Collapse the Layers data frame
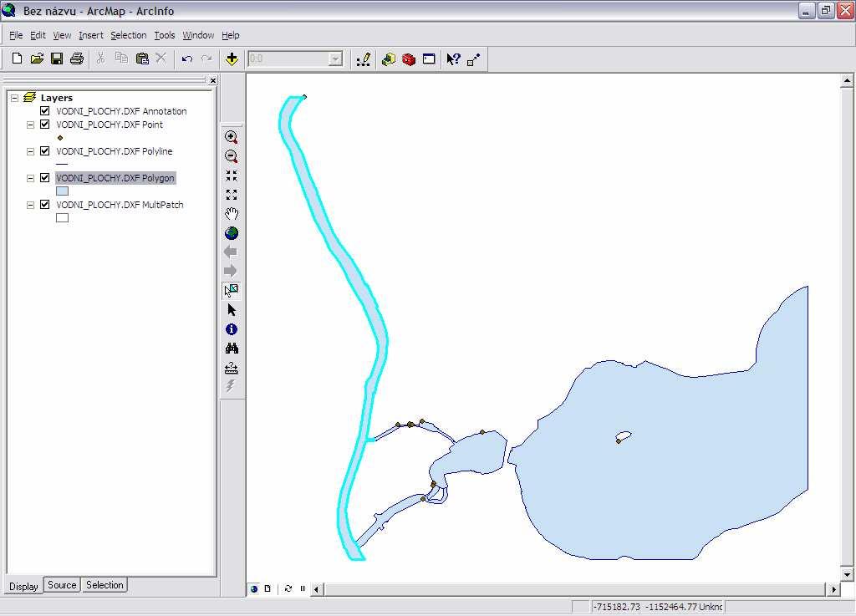Image resolution: width=856 pixels, height=616 pixels. tap(15, 98)
